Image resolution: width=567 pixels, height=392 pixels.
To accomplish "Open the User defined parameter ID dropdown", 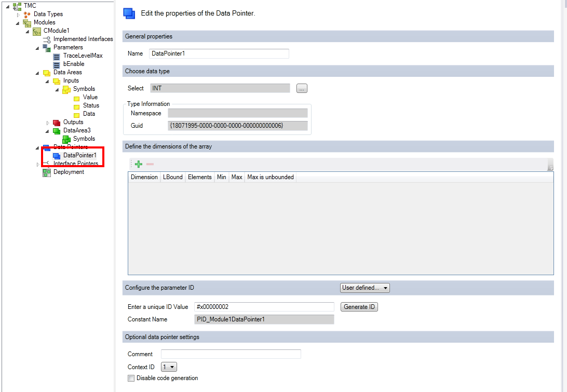I will coord(365,288).
